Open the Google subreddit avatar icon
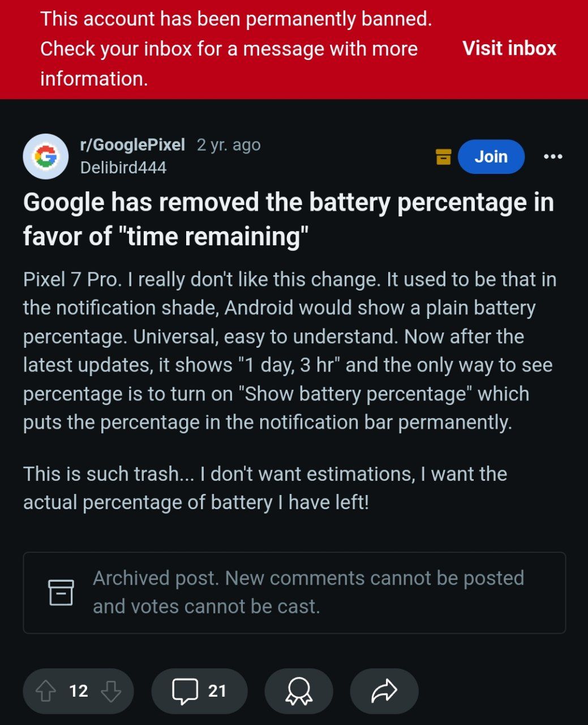This screenshot has width=588, height=725. tap(45, 156)
